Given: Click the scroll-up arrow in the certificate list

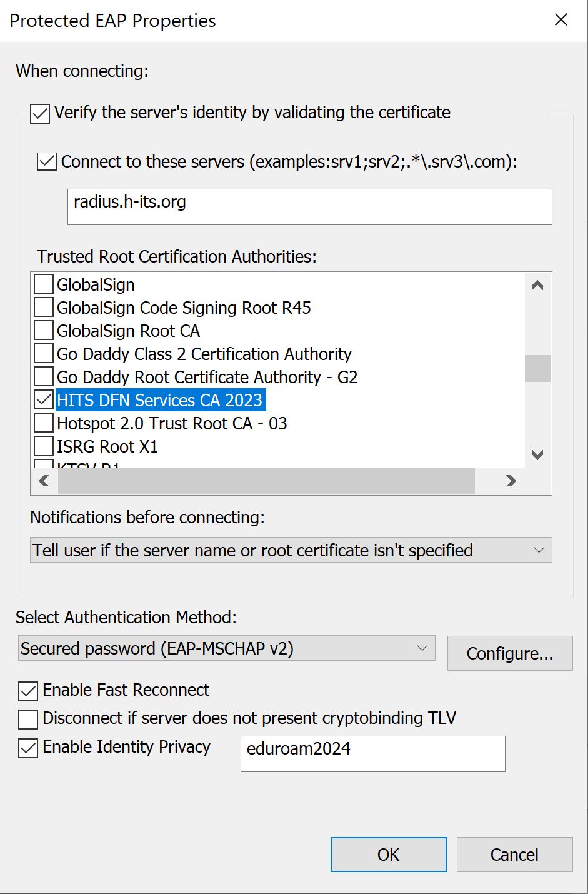Looking at the screenshot, I should (x=536, y=285).
